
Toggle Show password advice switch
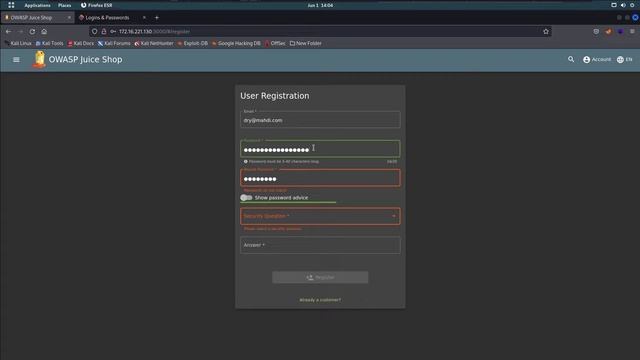click(246, 198)
